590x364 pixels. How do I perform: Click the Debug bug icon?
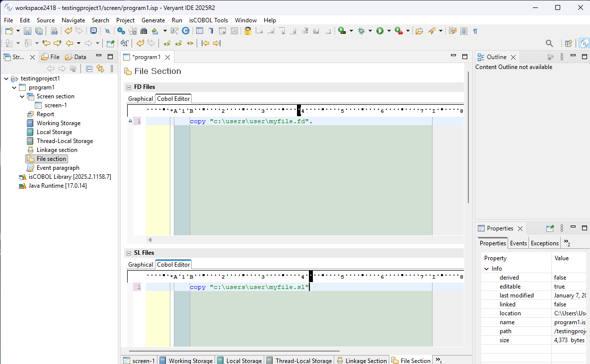point(362,31)
